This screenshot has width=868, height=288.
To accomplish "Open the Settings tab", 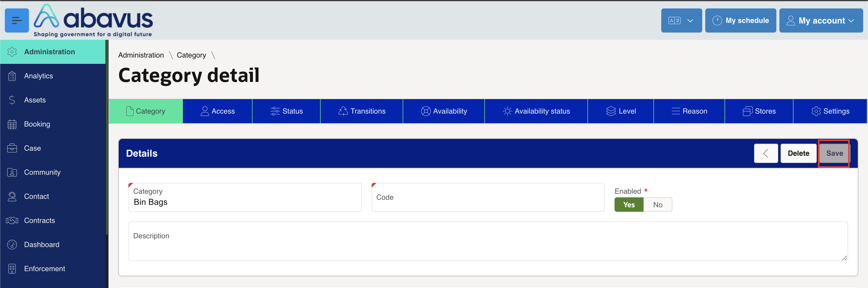I will point(830,111).
